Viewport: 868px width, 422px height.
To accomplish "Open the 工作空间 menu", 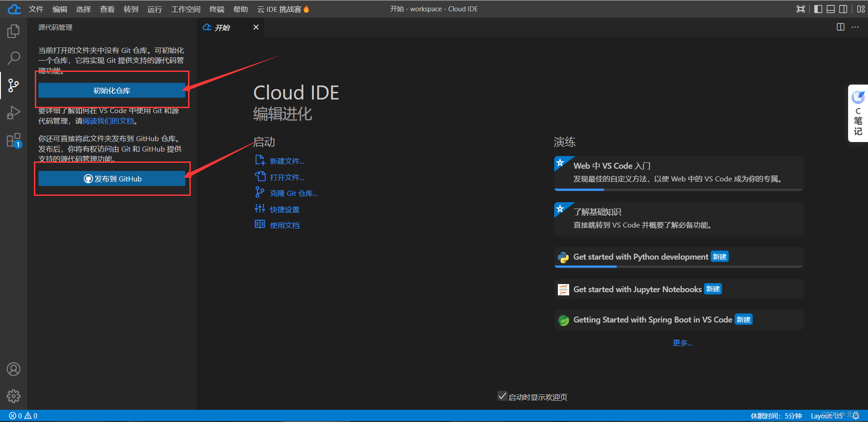I will (x=185, y=9).
